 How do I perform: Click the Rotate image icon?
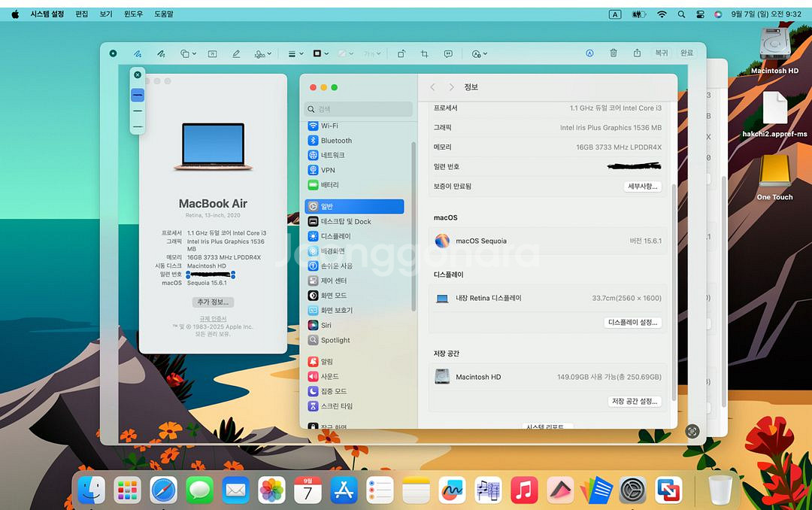pyautogui.click(x=401, y=54)
